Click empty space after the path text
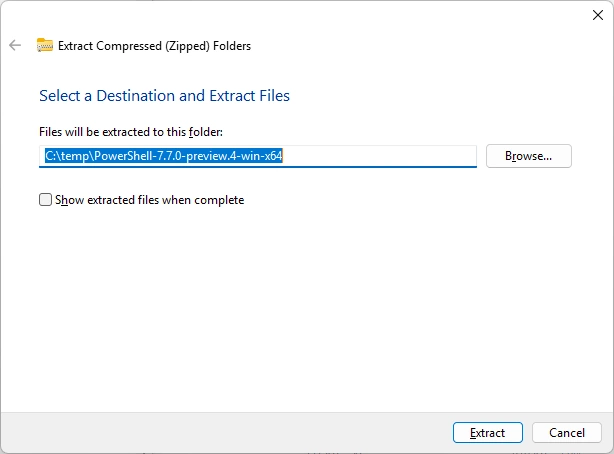 (x=379, y=156)
